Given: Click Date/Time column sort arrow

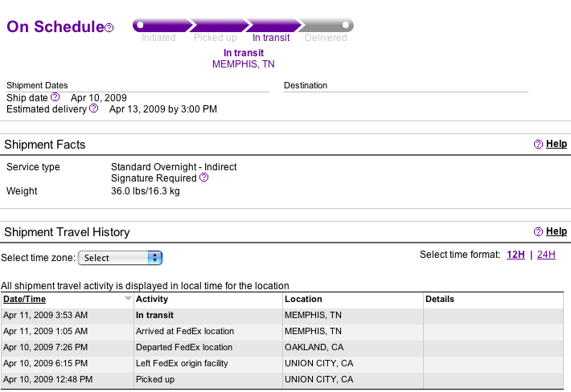Looking at the screenshot, I should 128,299.
